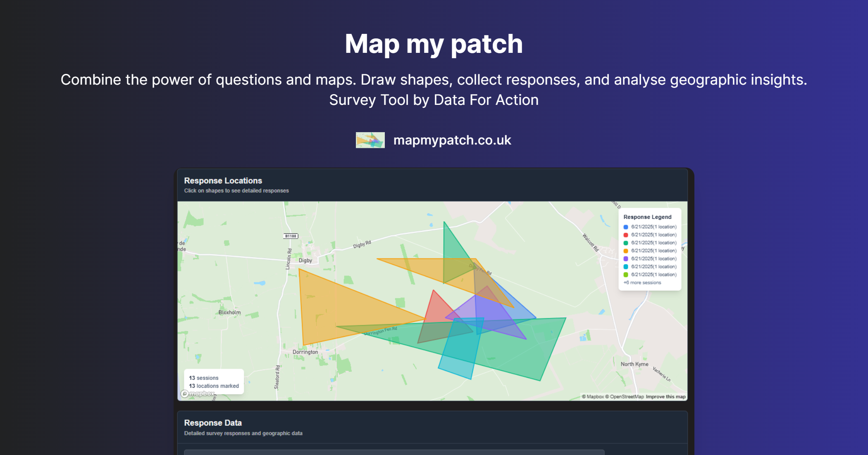Open the mapmypatch.co.uk link
Viewport: 868px width, 455px height.
(452, 140)
